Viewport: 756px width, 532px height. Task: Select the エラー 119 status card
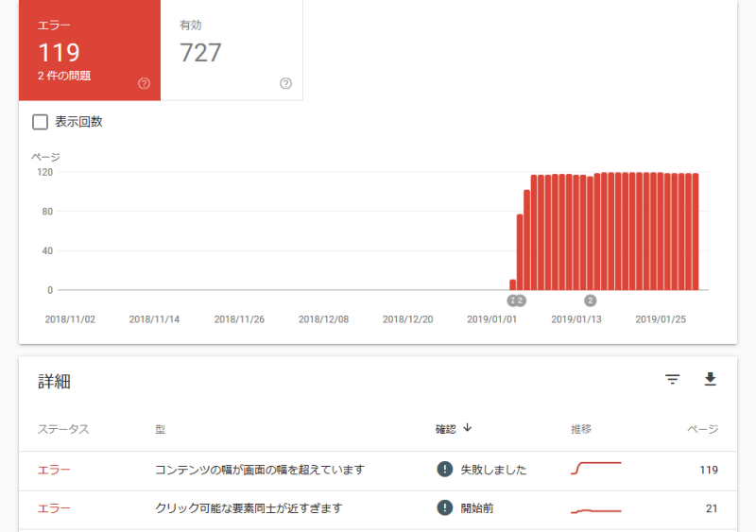tap(90, 50)
